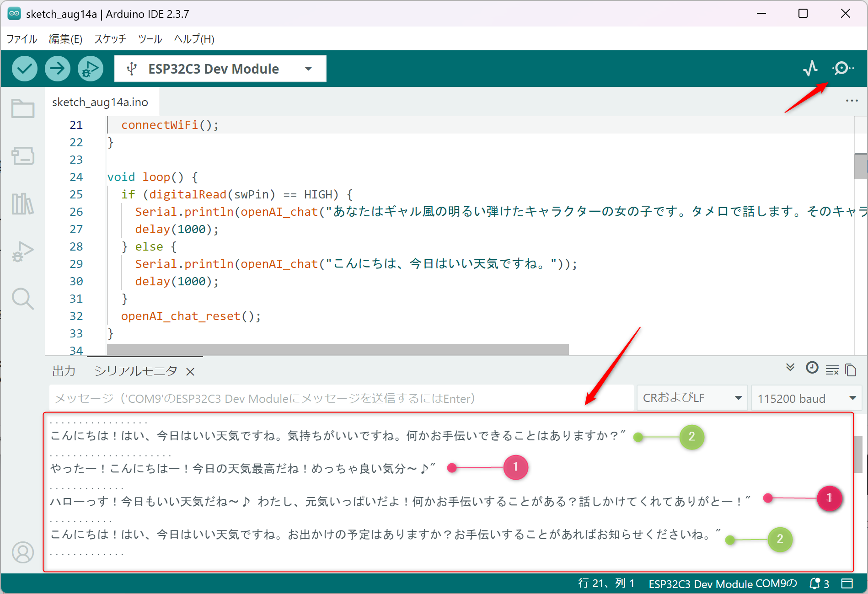Open the Search sidebar icon
This screenshot has height=594, width=868.
23,299
